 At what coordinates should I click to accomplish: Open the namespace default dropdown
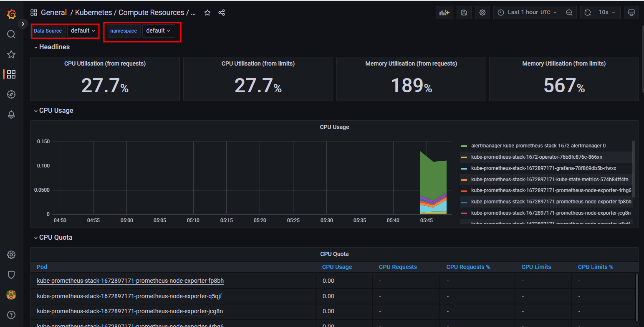159,30
